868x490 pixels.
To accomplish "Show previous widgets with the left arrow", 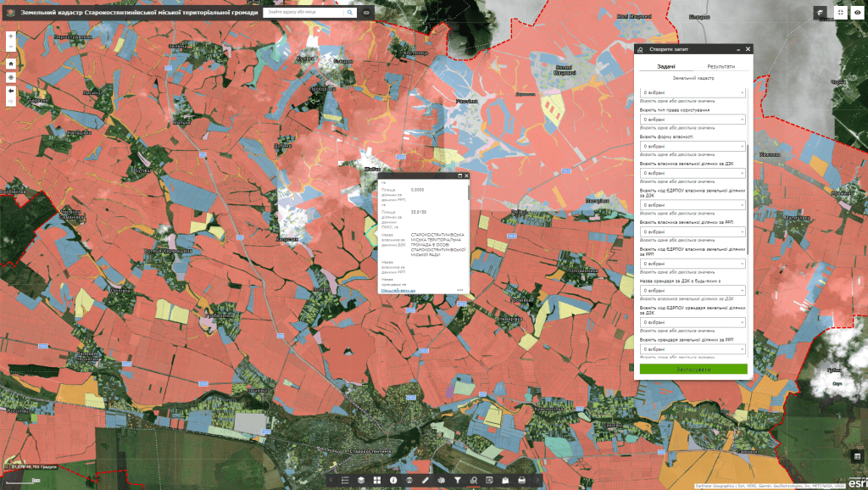I will click(331, 480).
